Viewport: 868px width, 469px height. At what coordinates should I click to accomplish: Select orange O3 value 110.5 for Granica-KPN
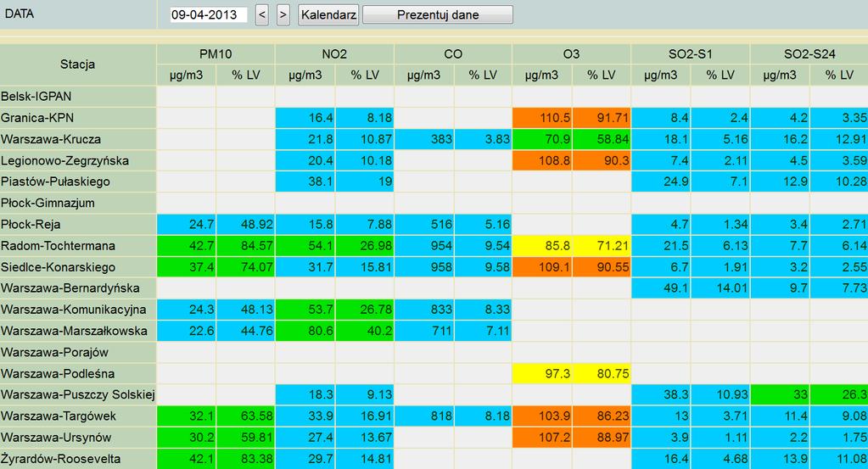(542, 118)
